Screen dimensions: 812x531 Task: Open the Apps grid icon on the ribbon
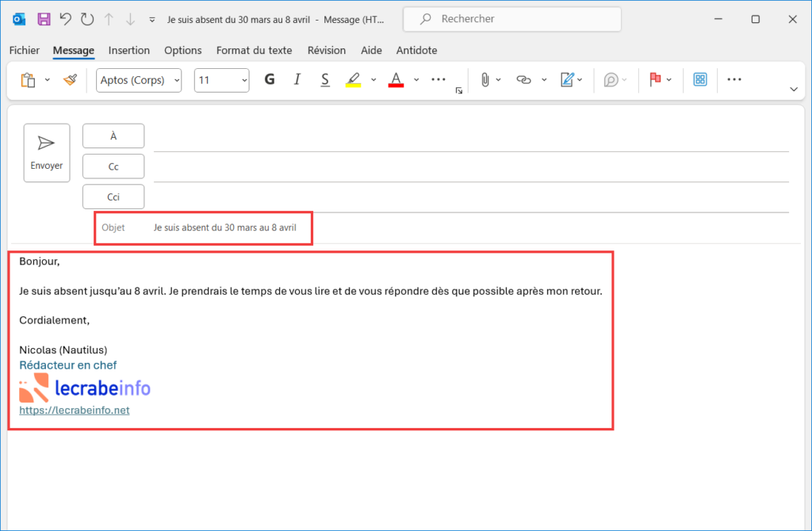point(699,79)
